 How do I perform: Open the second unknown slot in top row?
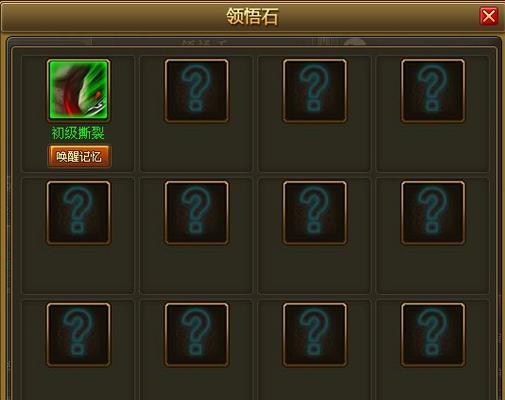[x=197, y=91]
